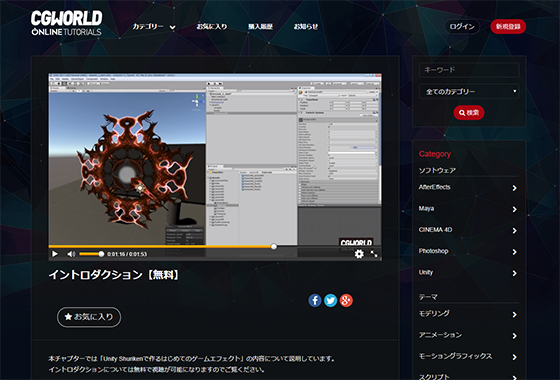Click the テーマ section label
Image resolution: width=560 pixels, height=380 pixels.
[x=428, y=297]
